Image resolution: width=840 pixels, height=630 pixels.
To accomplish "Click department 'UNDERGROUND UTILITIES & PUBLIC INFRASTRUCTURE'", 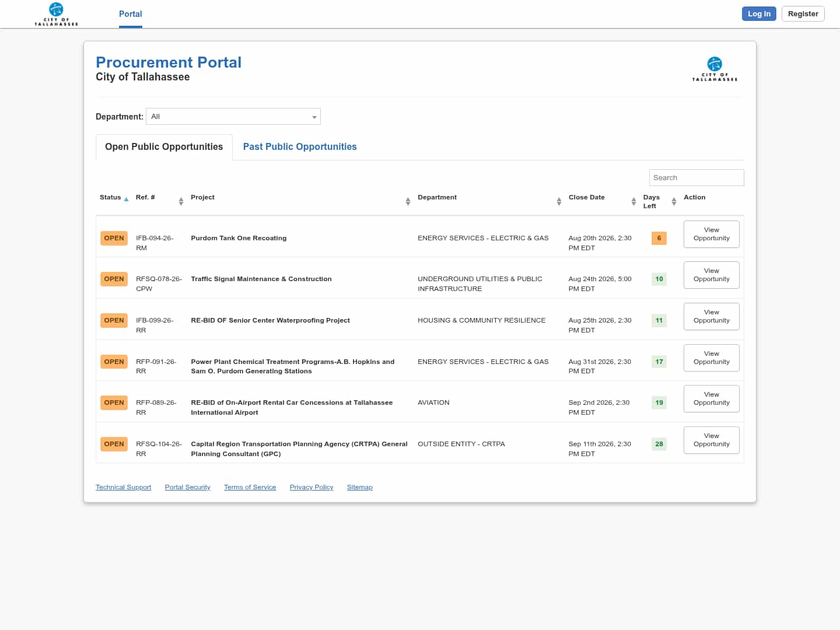I will pyautogui.click(x=480, y=283).
